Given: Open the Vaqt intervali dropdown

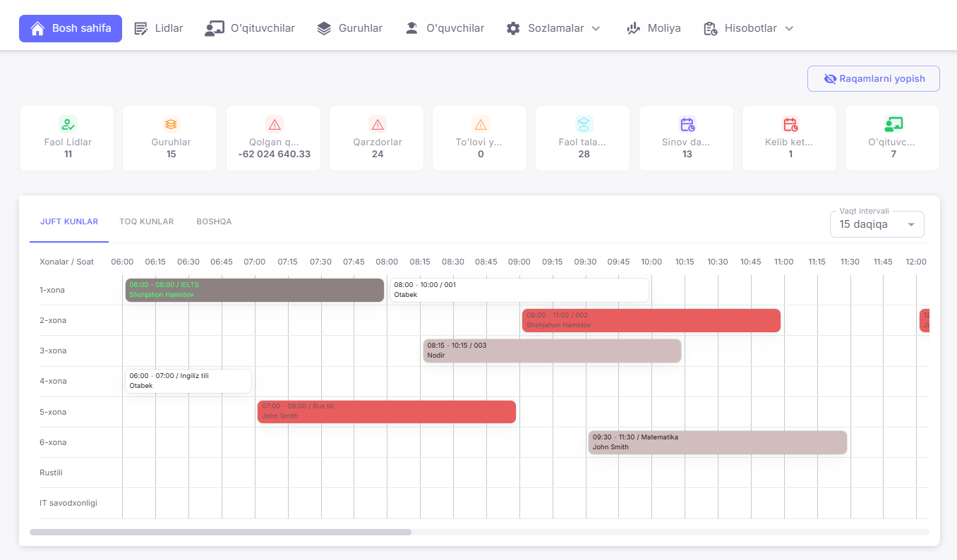Looking at the screenshot, I should click(x=877, y=224).
